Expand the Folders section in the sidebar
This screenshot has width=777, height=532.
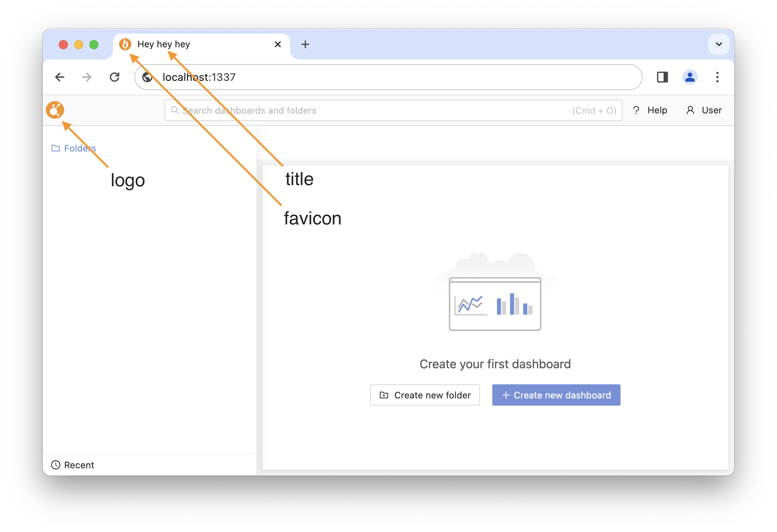point(74,148)
